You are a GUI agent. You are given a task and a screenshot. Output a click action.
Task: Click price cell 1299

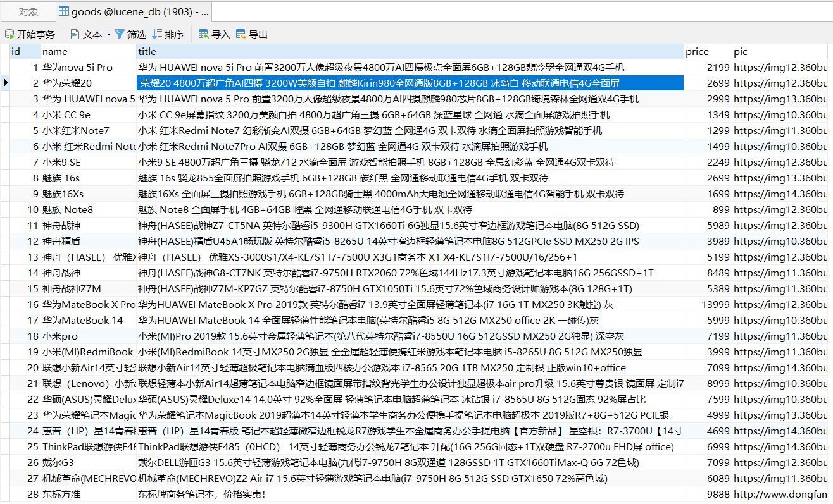[x=708, y=130]
